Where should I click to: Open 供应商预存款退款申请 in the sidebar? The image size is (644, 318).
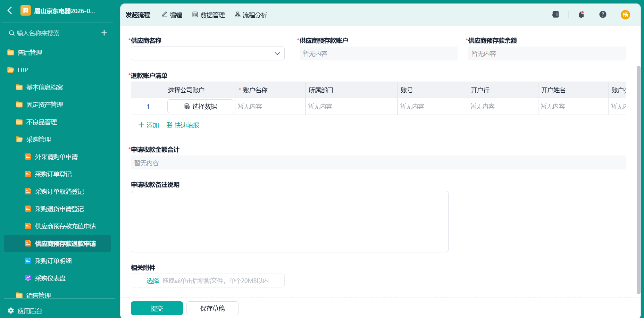58,243
